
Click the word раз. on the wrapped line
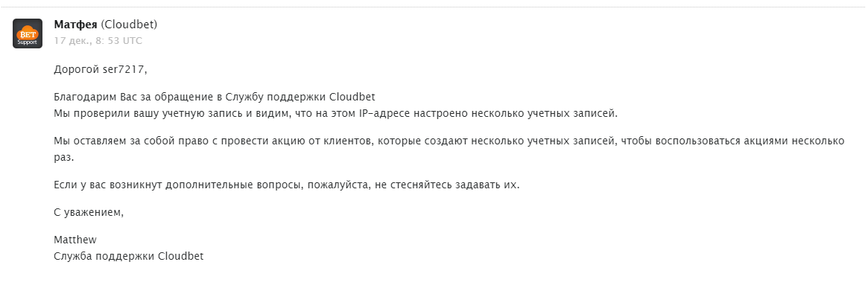63,158
